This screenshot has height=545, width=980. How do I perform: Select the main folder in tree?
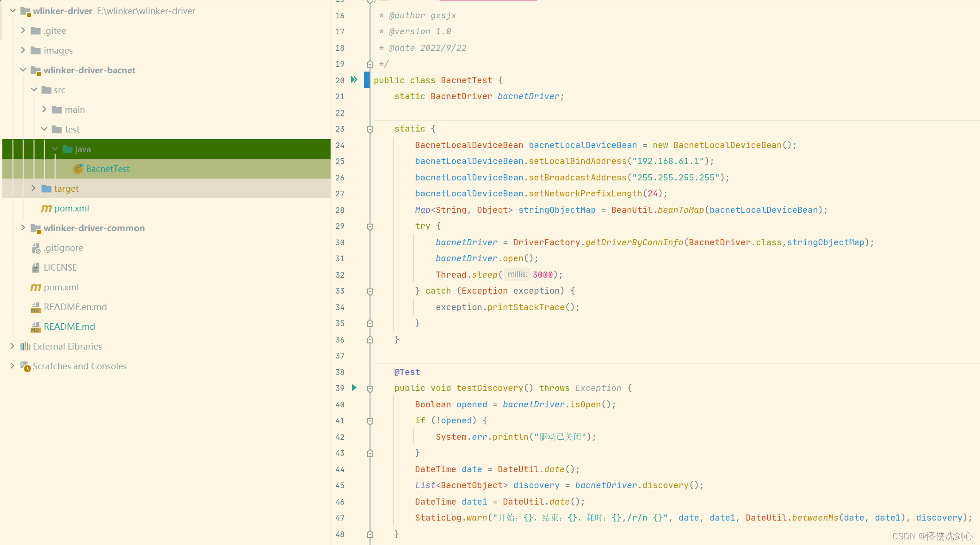click(x=75, y=109)
